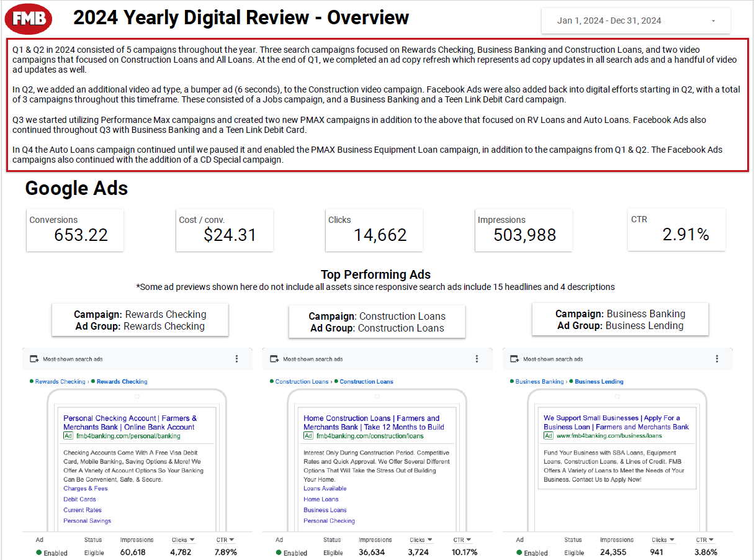Click the Charges & Fees sitelink
Viewport: 754px width, 560px height.
coord(86,489)
